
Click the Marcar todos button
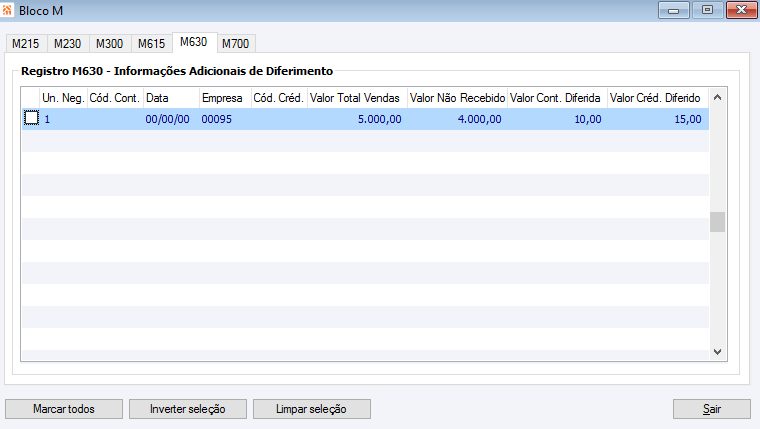64,409
